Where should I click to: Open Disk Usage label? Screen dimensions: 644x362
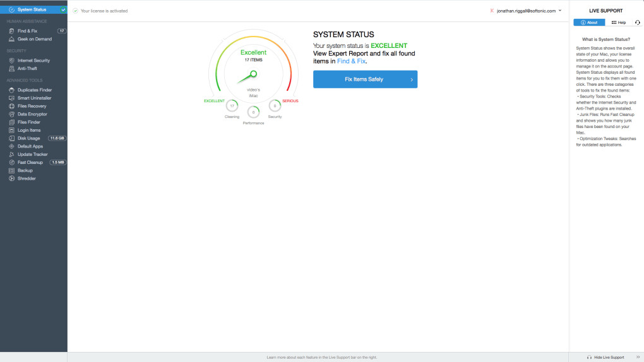(x=29, y=138)
